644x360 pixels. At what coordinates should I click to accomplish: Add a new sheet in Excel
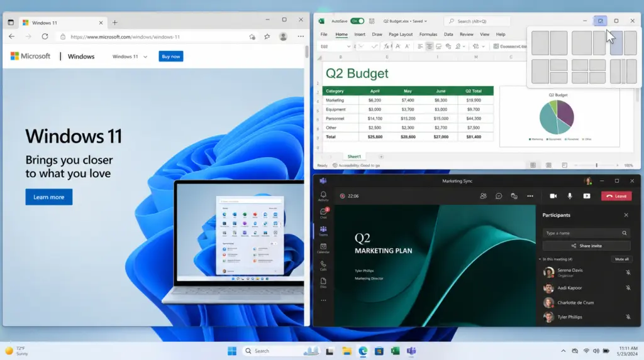381,156
